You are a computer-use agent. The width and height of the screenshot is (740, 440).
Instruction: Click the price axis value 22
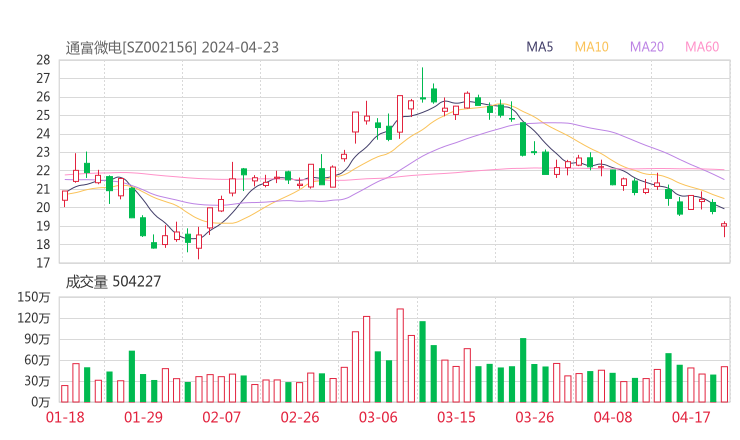click(43, 171)
